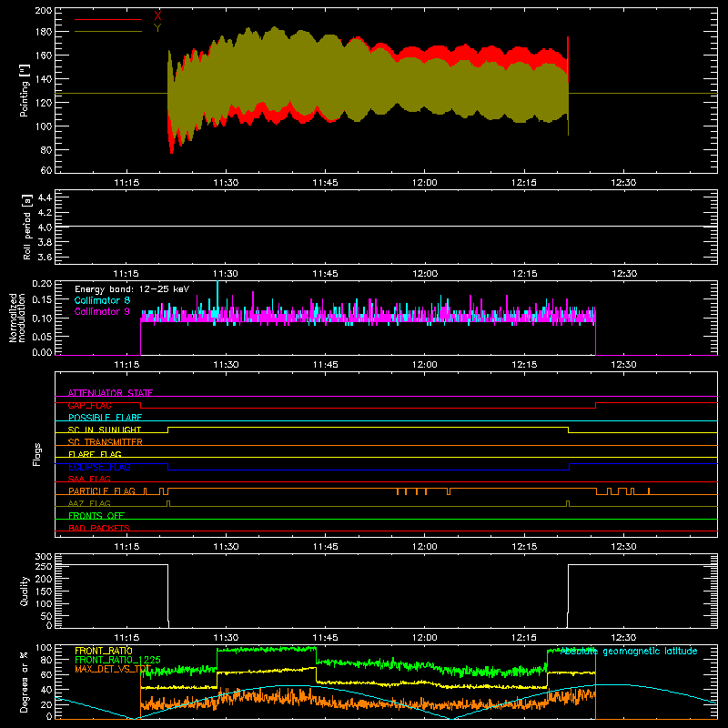Click the '4.0' tick on Roll period axis
This screenshot has width=728, height=728.
coord(45,227)
